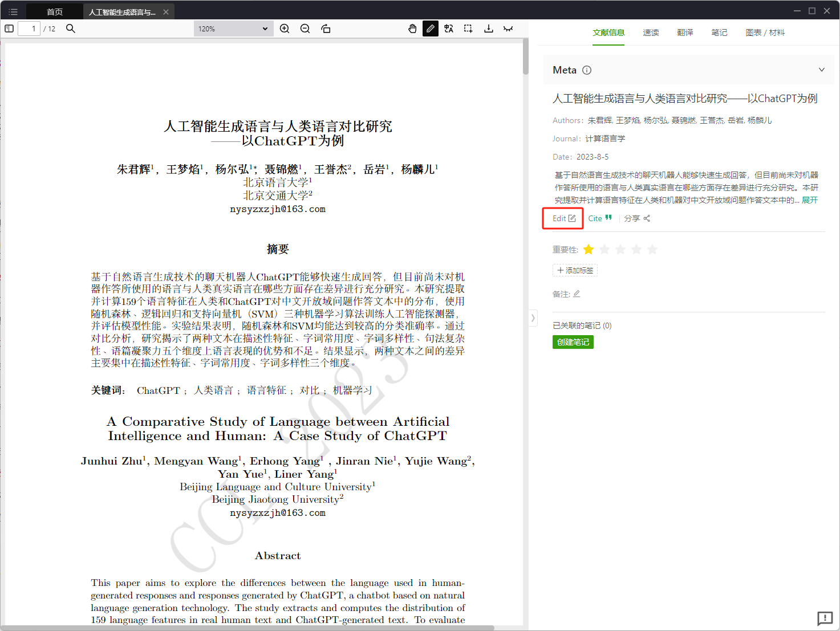Click the paper title in Meta panel
Screen dimensions: 840x631
coord(685,99)
